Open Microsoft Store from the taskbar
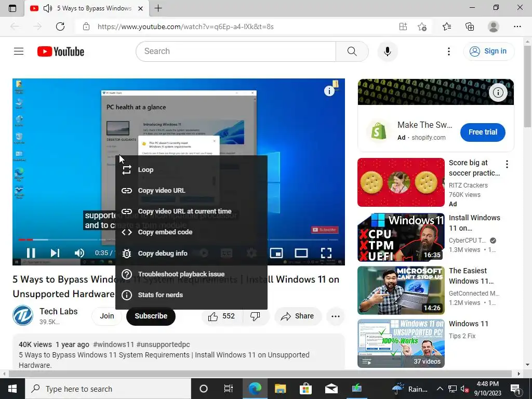The height and width of the screenshot is (399, 532). tap(305, 389)
